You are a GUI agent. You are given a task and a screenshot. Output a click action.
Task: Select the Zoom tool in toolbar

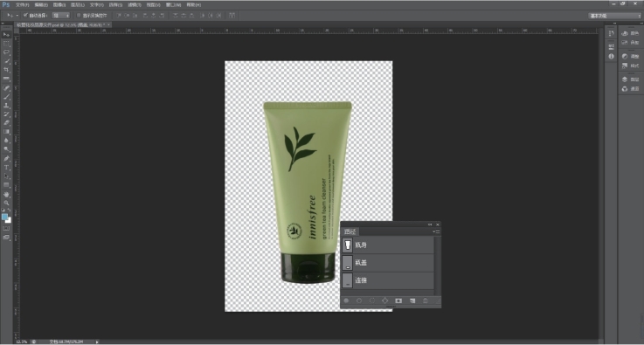point(6,203)
